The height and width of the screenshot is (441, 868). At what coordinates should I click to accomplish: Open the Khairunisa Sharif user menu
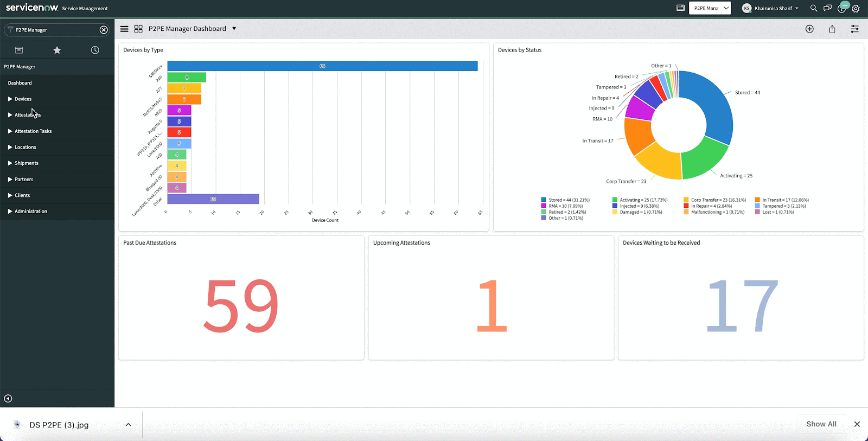click(x=776, y=8)
